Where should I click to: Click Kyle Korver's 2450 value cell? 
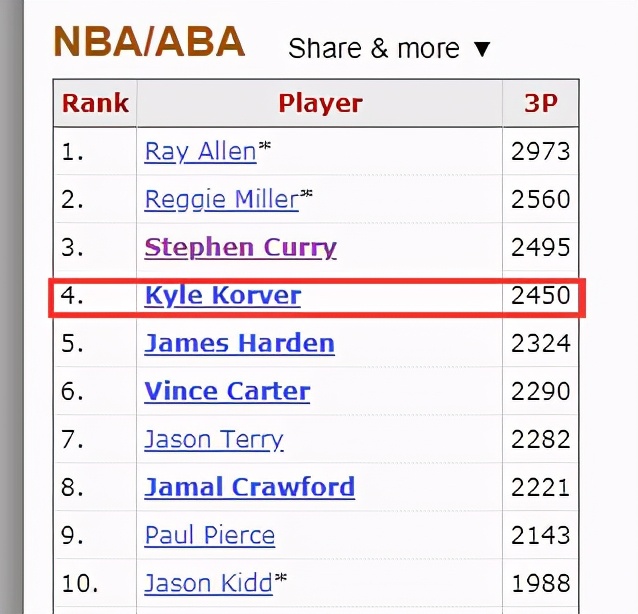point(541,295)
